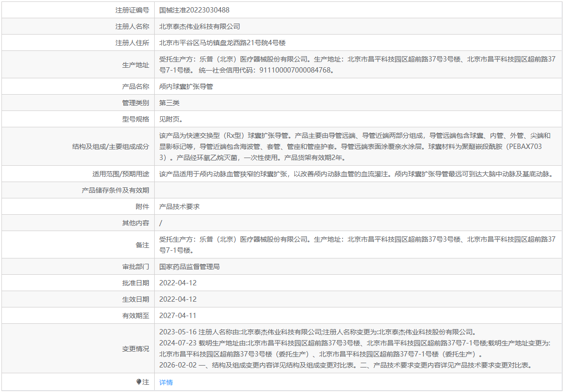
Task: Click the 见附页 model specification text
Action: tap(171, 120)
